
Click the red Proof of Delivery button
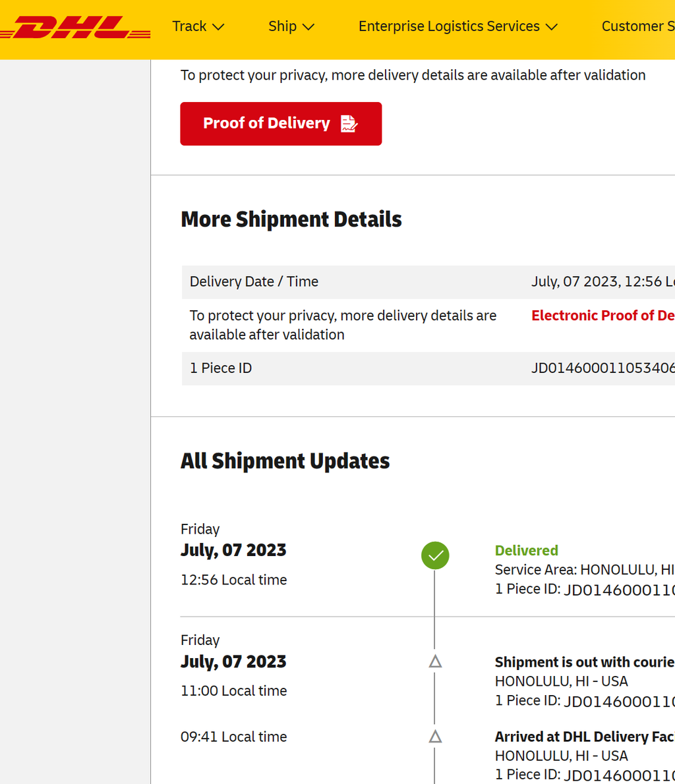point(281,123)
